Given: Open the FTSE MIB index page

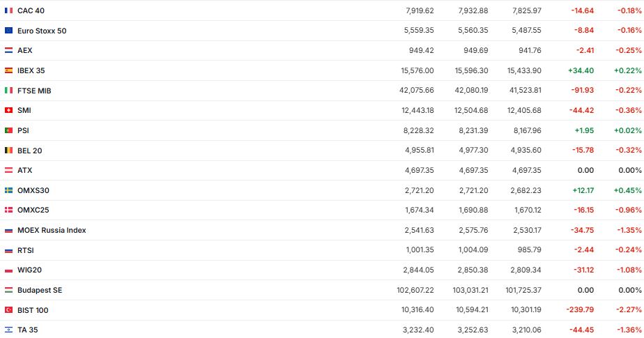Looking at the screenshot, I should click(x=34, y=91).
